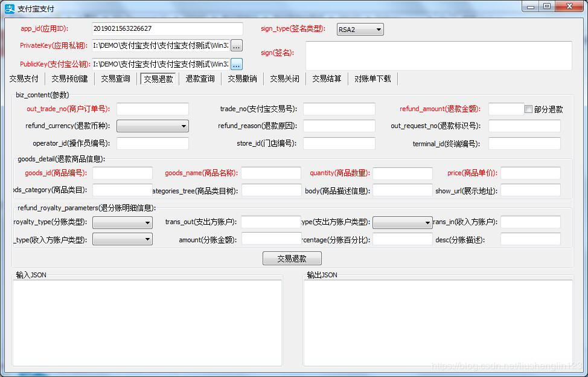The image size is (588, 377).
Task: Expand the refund_currency dropdown
Action: (x=153, y=126)
